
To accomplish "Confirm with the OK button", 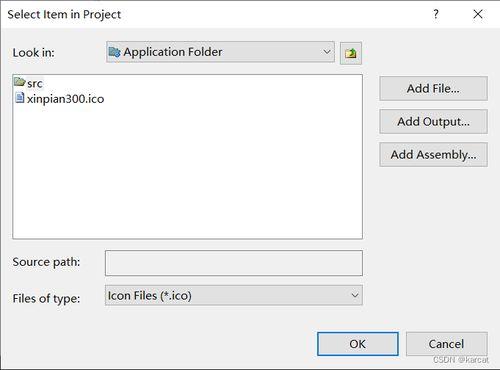I will [x=358, y=344].
